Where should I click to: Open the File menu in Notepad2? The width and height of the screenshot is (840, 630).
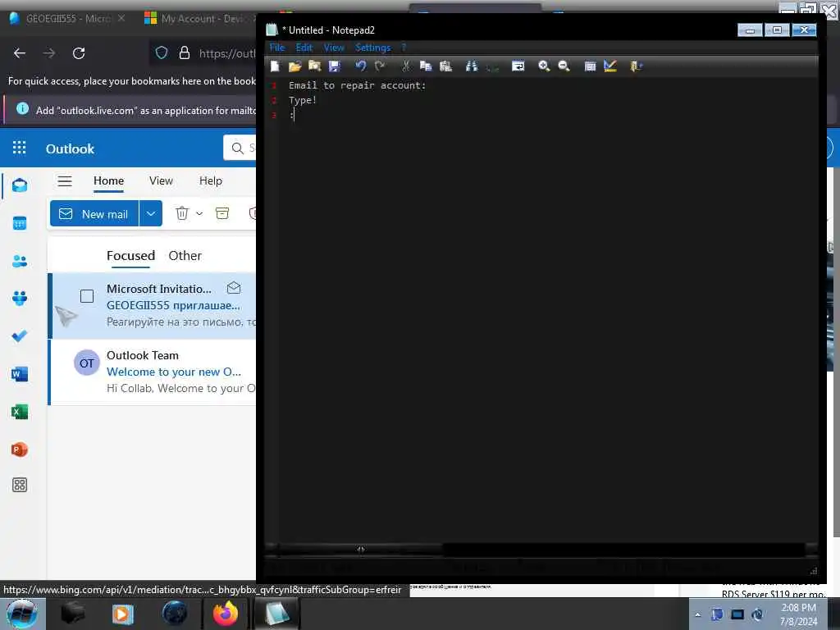[277, 47]
